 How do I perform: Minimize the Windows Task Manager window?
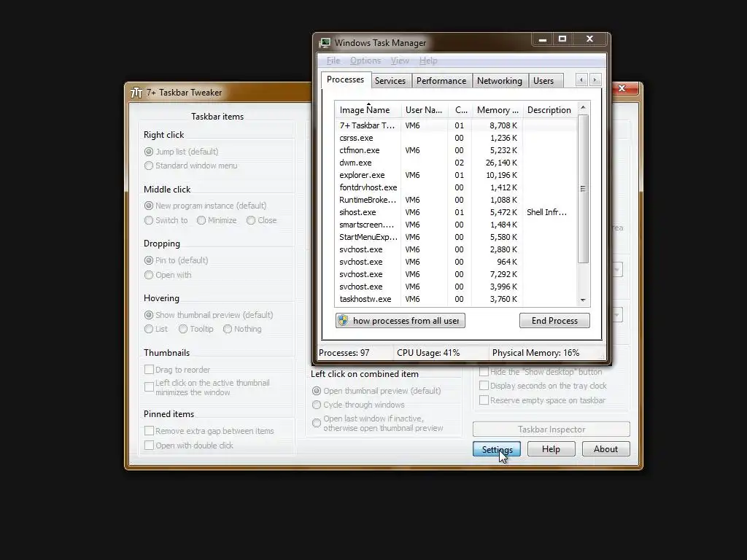(542, 39)
